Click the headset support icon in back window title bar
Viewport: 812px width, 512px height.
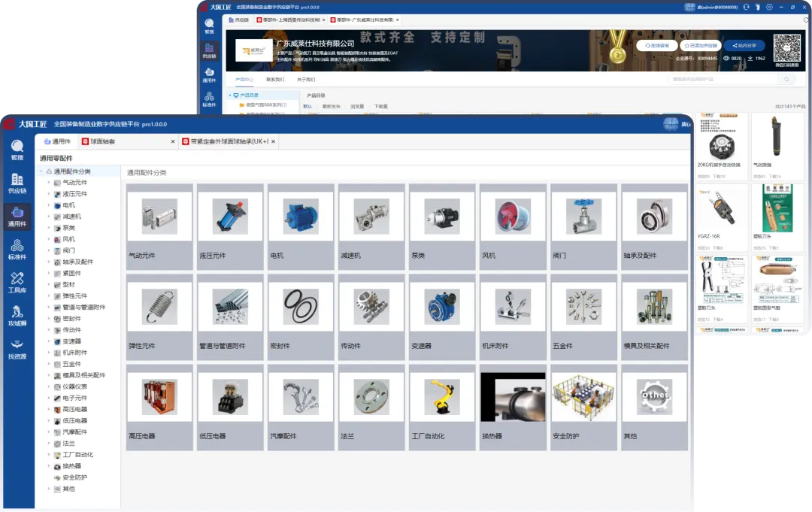[x=747, y=8]
